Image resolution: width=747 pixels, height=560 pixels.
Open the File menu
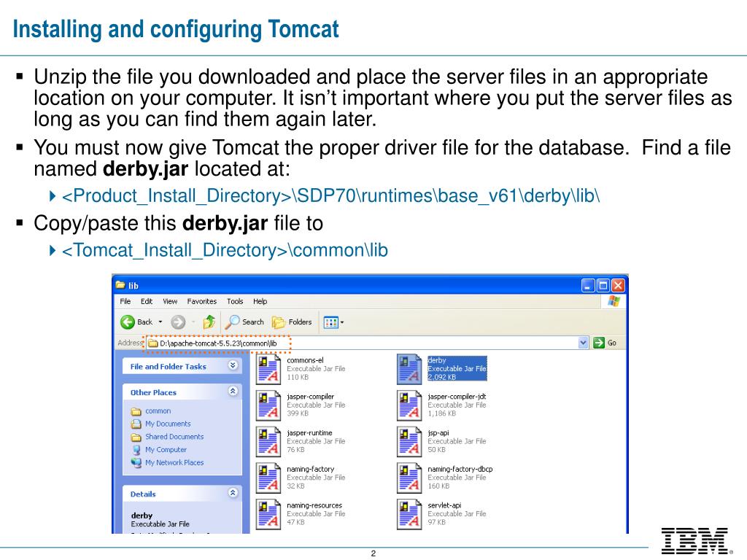coord(125,301)
